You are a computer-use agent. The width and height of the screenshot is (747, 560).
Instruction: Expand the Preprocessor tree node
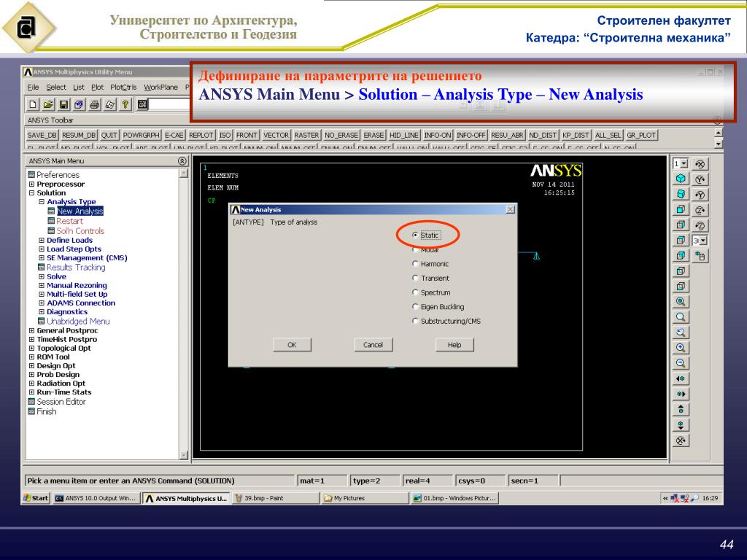pyautogui.click(x=31, y=184)
